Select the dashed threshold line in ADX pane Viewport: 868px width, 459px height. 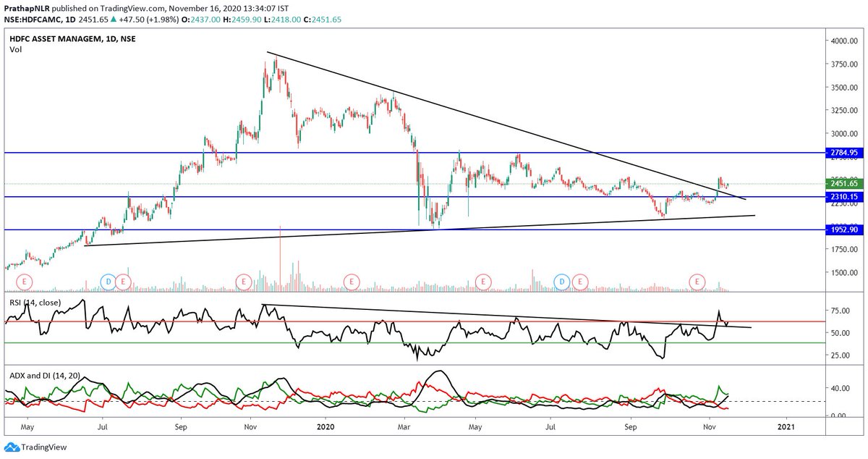coord(414,401)
